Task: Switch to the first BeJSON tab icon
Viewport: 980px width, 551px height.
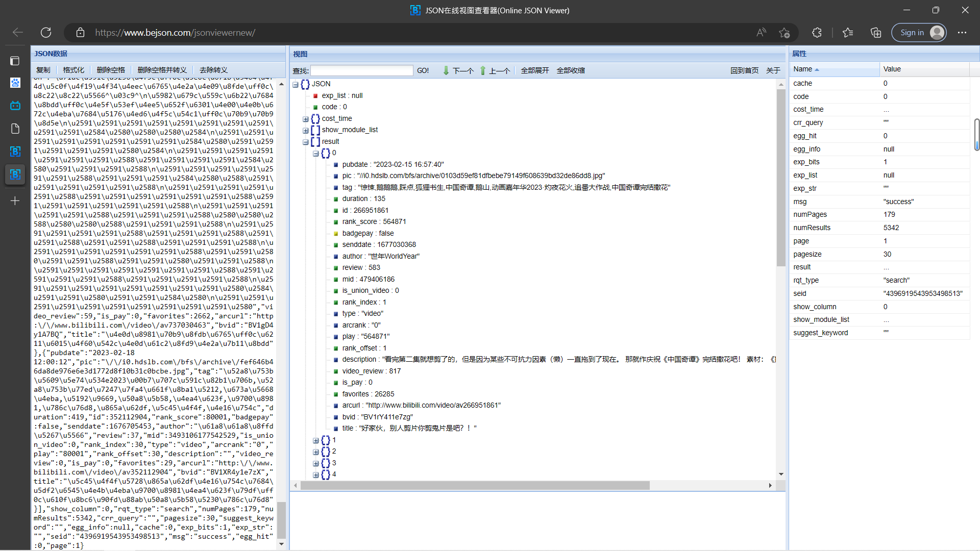Action: tap(15, 152)
